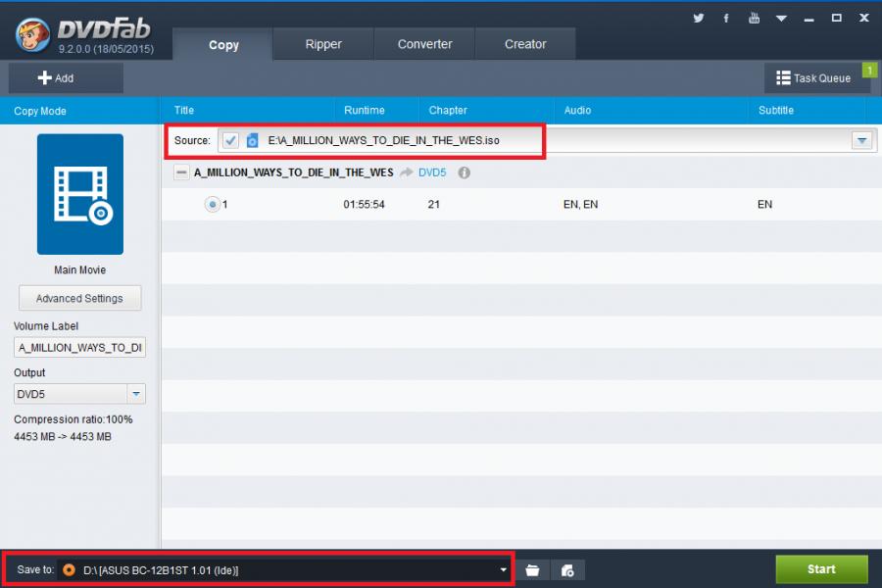Click the green task count badge

869,70
